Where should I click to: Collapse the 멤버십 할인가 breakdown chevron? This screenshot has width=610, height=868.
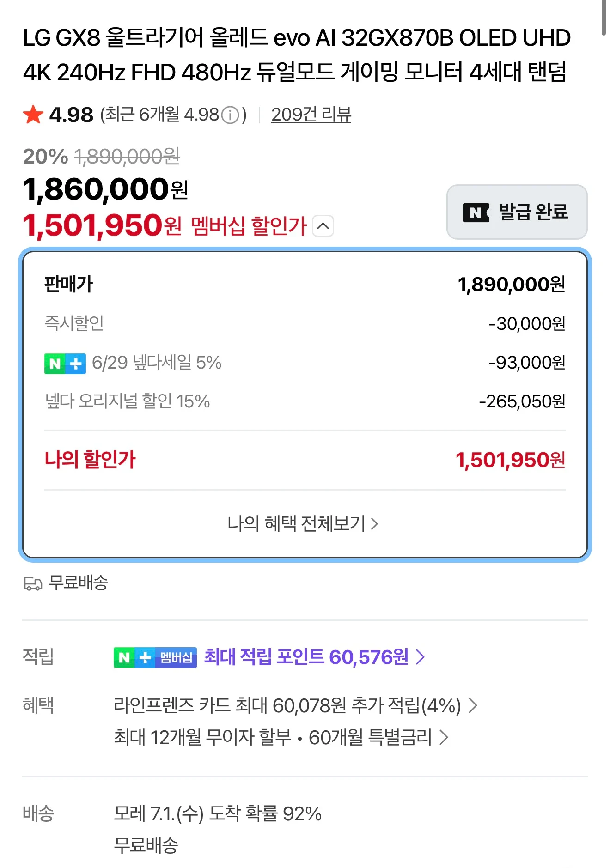[x=323, y=226]
